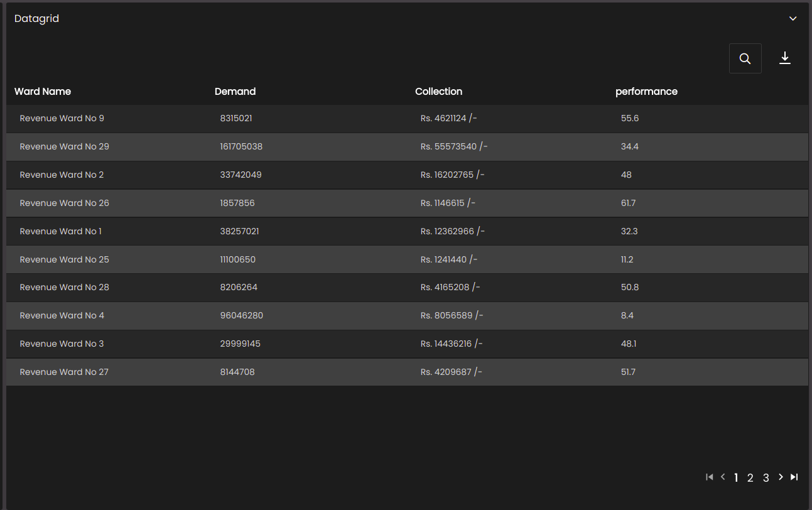This screenshot has height=510, width=812.
Task: Click demand value 8315021
Action: pos(236,118)
